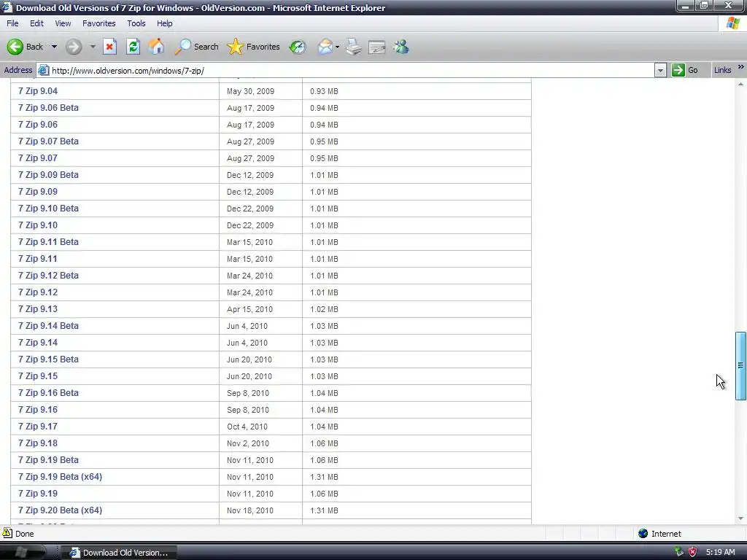747x560 pixels.
Task: Click the 5:19 AM taskbar clock
Action: point(720,553)
